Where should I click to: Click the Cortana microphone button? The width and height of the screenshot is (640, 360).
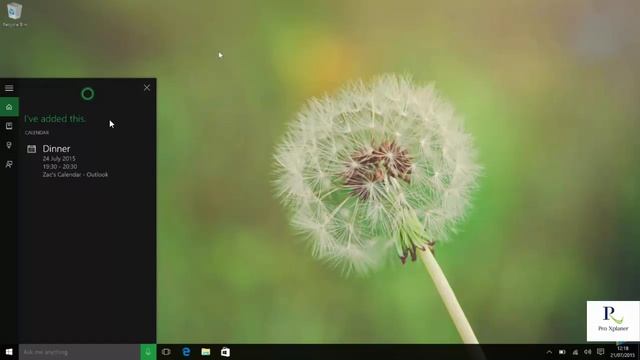pyautogui.click(x=148, y=352)
